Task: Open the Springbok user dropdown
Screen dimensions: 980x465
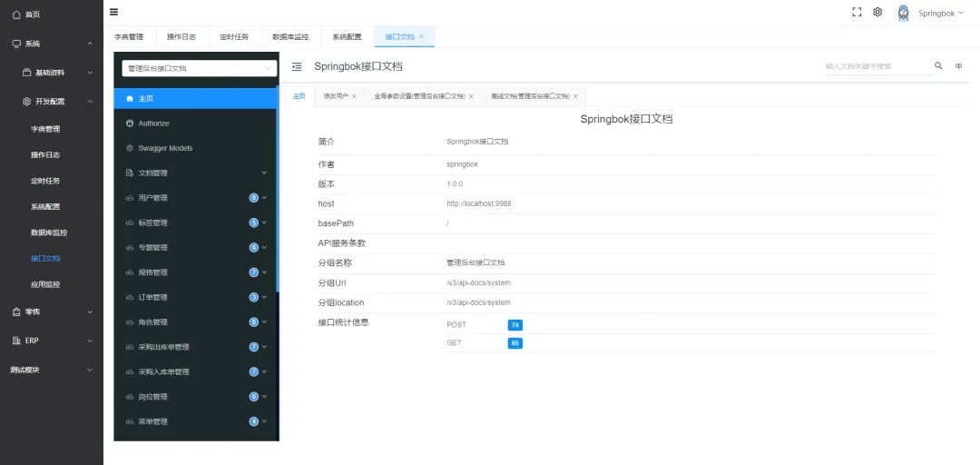Action: click(941, 13)
